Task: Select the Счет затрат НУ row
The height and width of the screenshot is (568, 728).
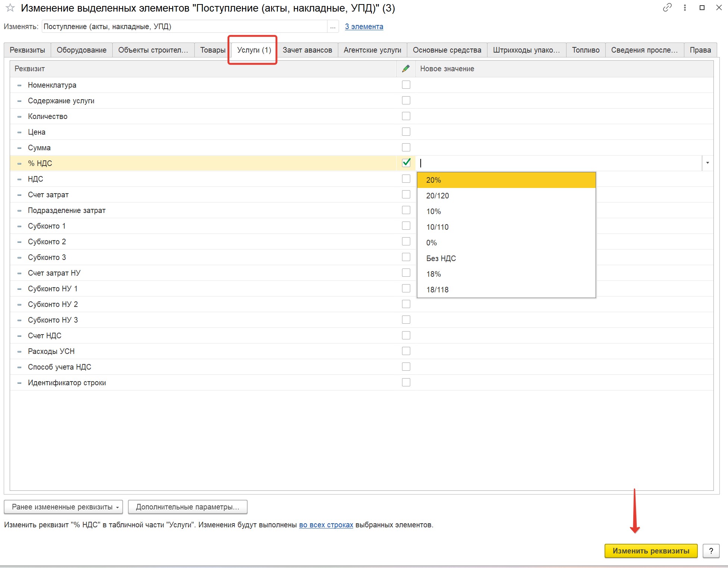Action: (x=362, y=273)
